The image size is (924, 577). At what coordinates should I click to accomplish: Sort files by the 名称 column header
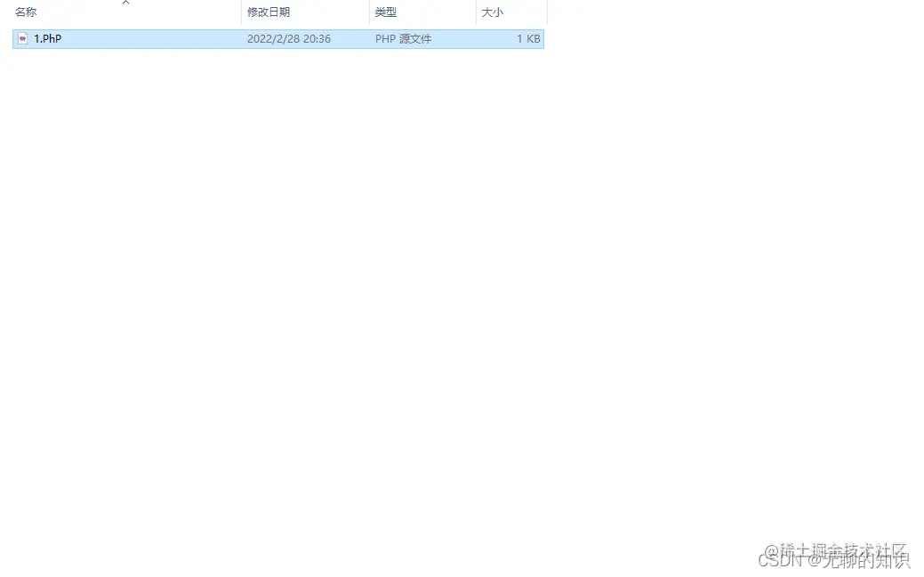point(26,12)
